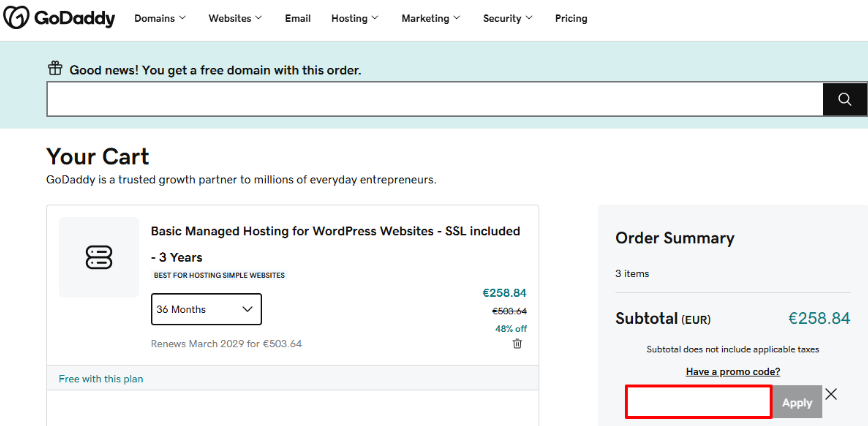Close the promo code field with X

[x=831, y=394]
